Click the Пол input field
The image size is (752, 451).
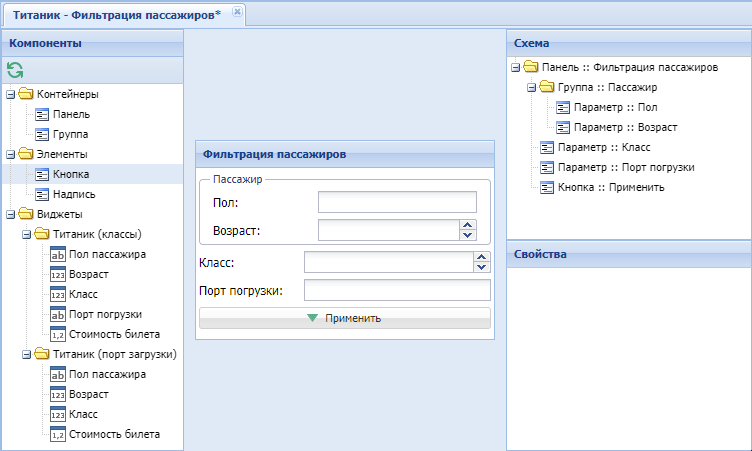point(396,203)
